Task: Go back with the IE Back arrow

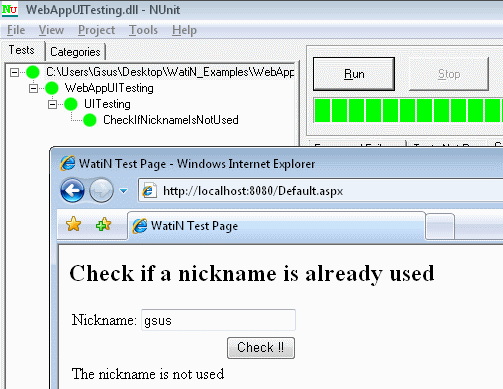Action: pyautogui.click(x=72, y=191)
